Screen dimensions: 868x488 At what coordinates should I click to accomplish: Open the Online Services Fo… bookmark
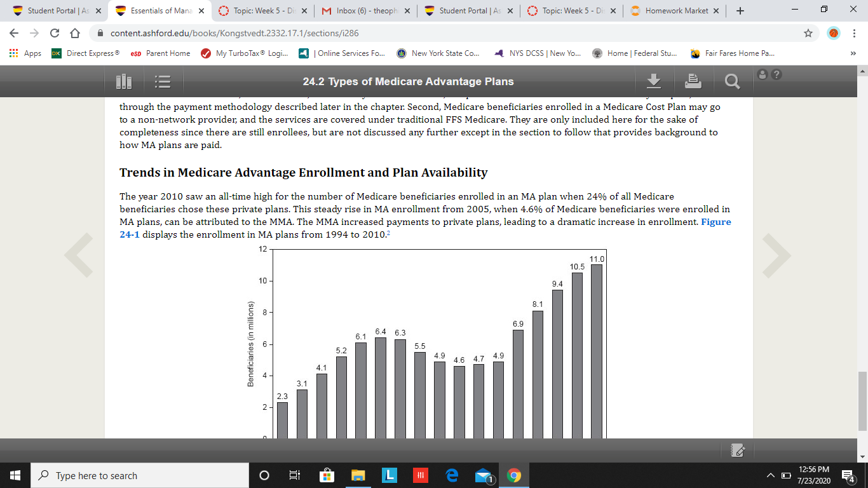tap(342, 53)
